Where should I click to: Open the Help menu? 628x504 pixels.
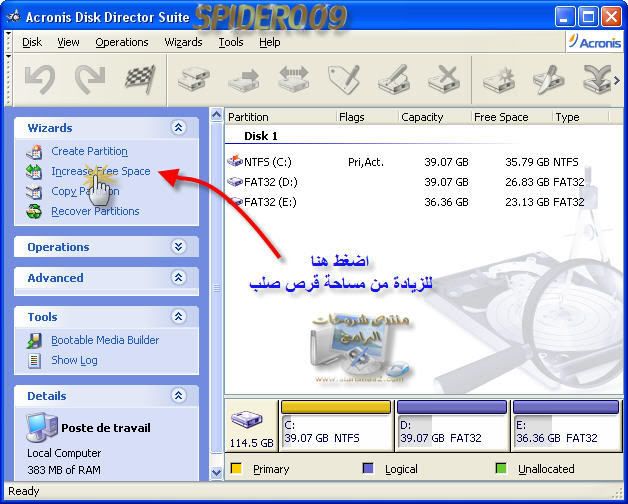click(x=270, y=42)
